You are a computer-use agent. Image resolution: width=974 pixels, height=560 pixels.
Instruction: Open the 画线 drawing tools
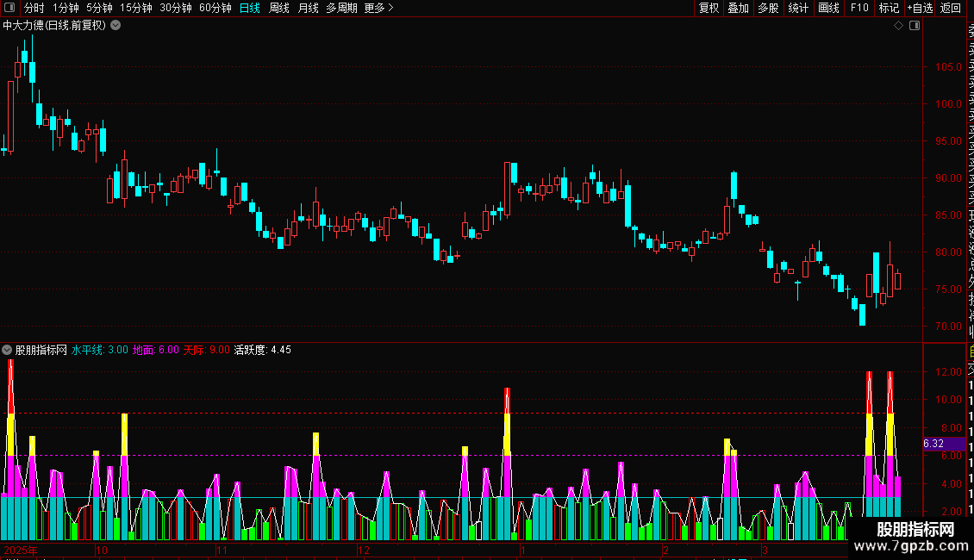(x=828, y=8)
